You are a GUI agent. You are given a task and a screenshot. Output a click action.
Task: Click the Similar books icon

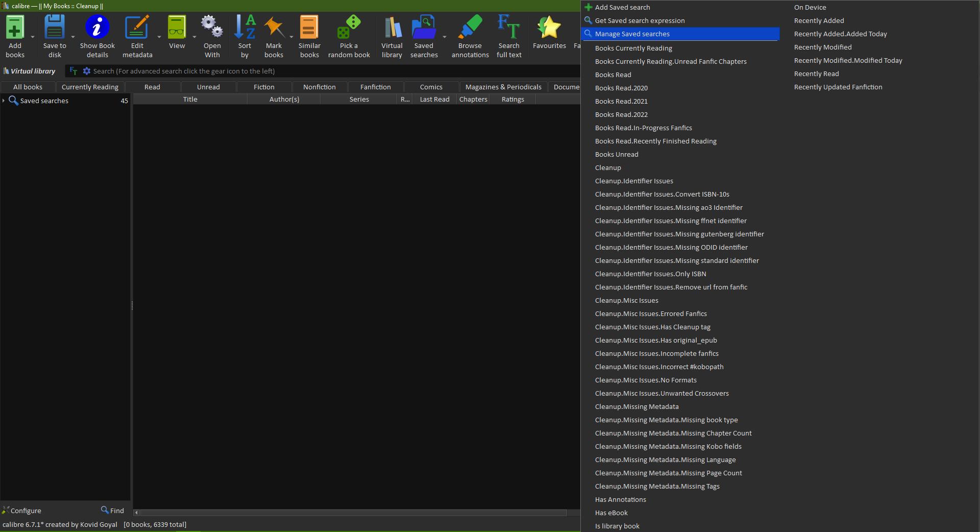click(309, 27)
